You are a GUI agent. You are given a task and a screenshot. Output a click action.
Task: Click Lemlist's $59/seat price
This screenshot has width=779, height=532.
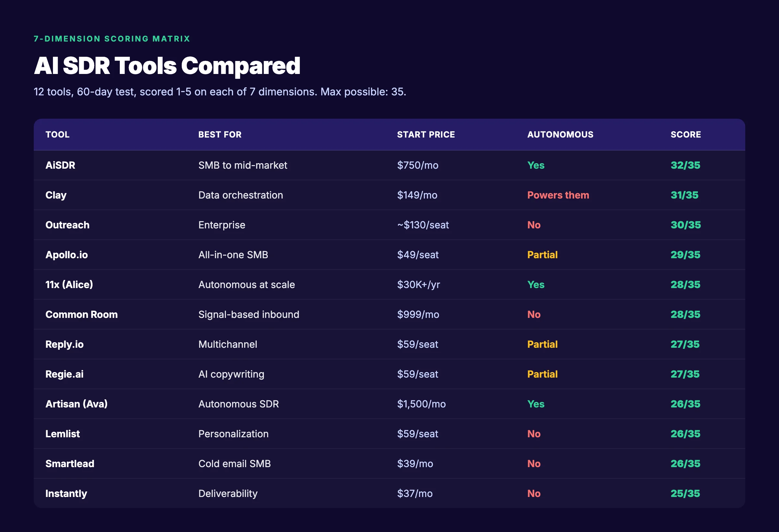point(418,434)
